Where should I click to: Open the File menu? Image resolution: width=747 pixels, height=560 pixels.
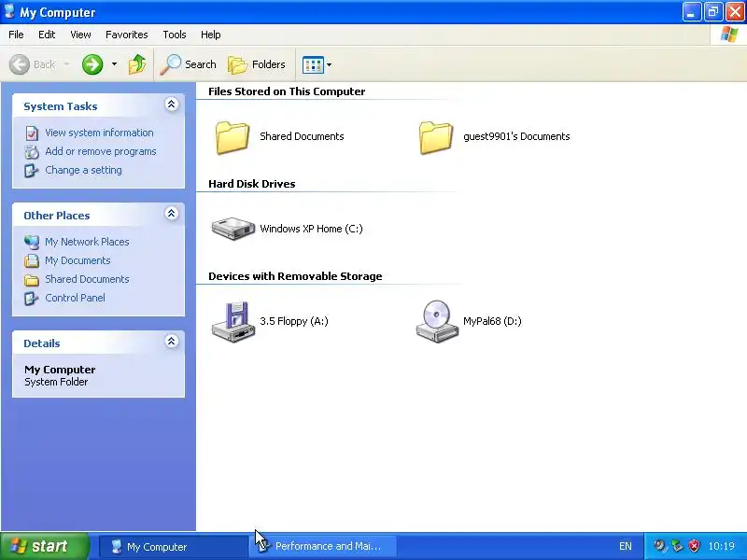[16, 35]
